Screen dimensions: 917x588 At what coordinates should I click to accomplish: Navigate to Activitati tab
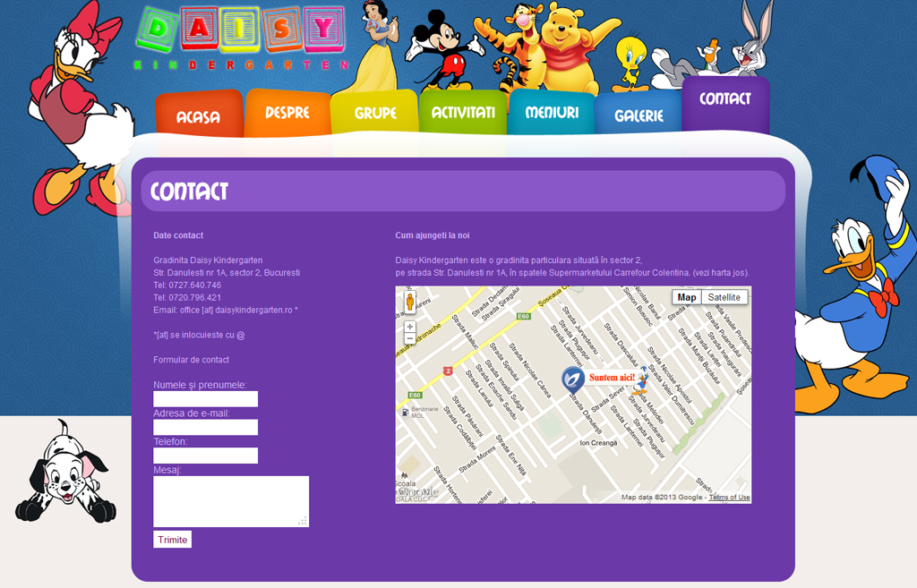coord(462,113)
